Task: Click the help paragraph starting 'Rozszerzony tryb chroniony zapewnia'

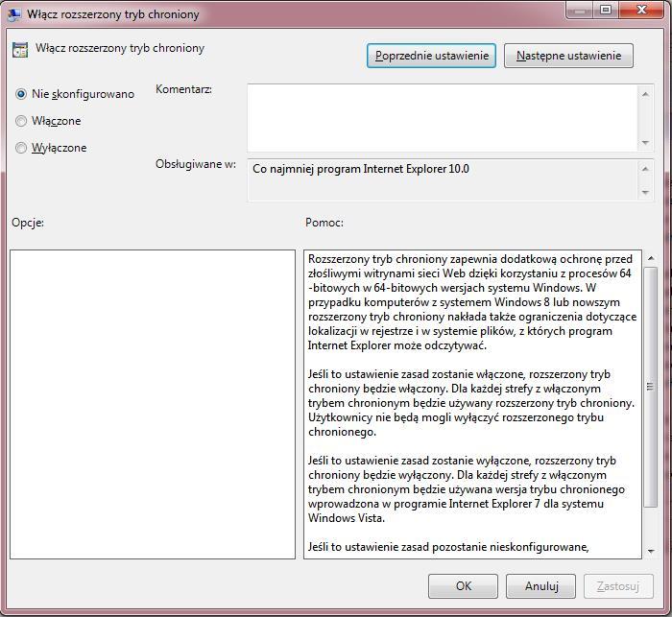Action: coord(472,302)
